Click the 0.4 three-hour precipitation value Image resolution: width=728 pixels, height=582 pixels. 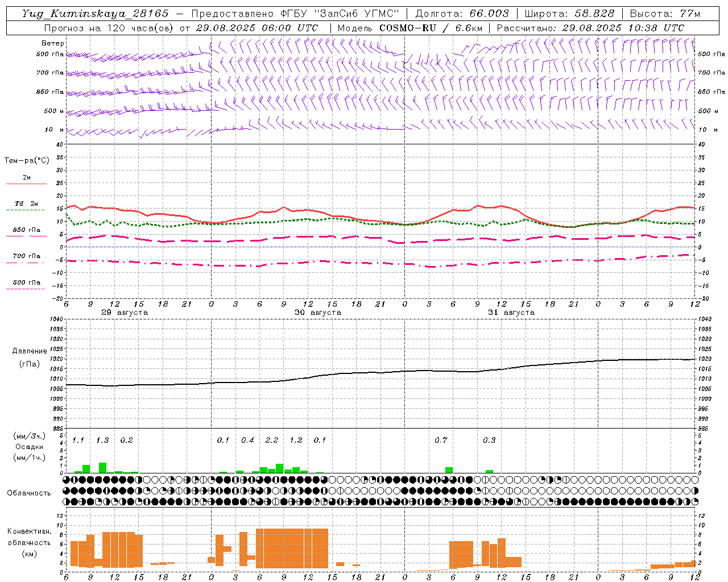tap(247, 440)
